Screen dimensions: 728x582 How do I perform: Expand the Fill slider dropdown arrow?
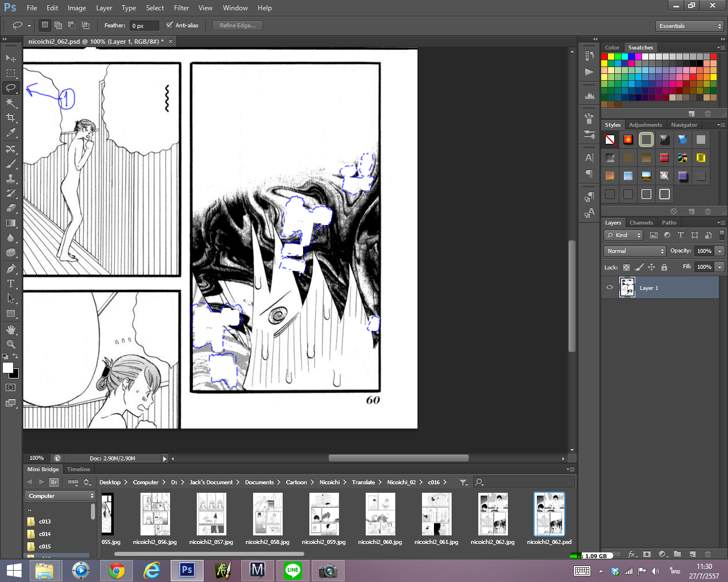pos(720,267)
